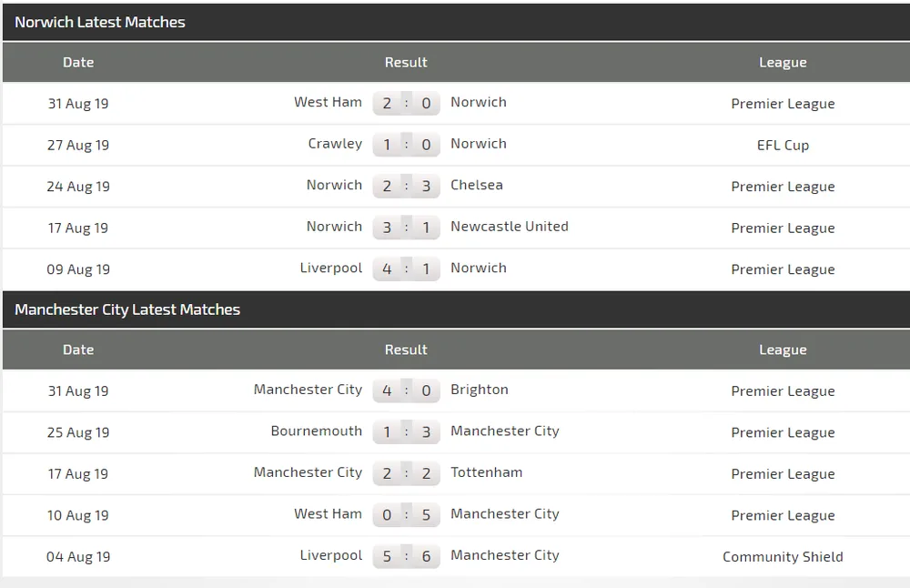Click the Date column header in Norwich table

click(x=78, y=62)
